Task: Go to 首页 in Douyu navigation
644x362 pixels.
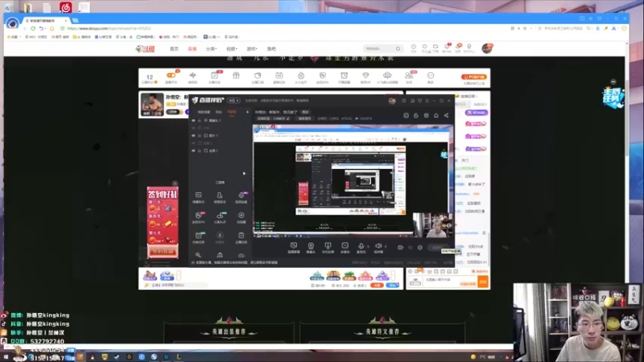Action: pyautogui.click(x=174, y=49)
